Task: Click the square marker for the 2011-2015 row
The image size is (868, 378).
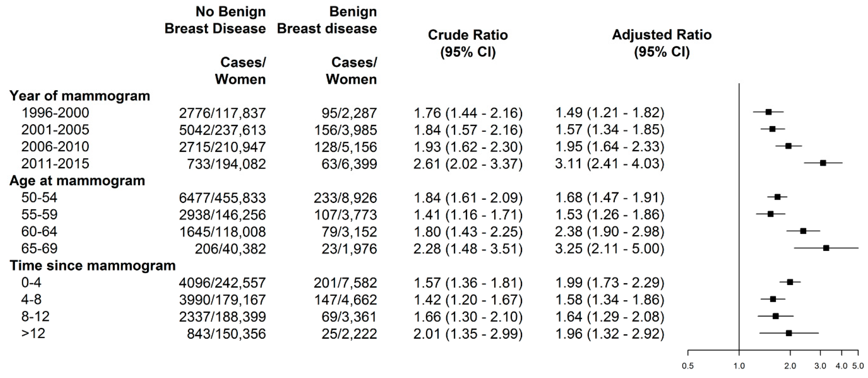Action: coord(823,163)
